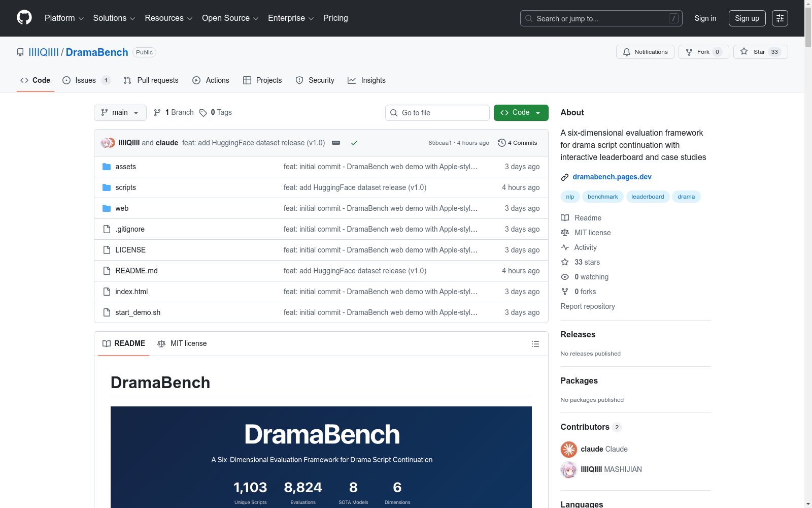Image resolution: width=812 pixels, height=508 pixels.
Task: Open the Security tab
Action: coord(315,80)
